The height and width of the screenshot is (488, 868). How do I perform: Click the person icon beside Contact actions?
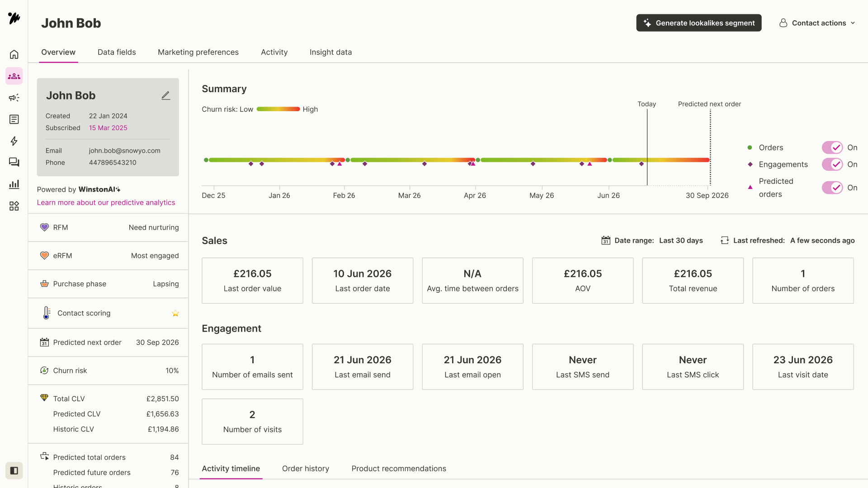(x=783, y=23)
